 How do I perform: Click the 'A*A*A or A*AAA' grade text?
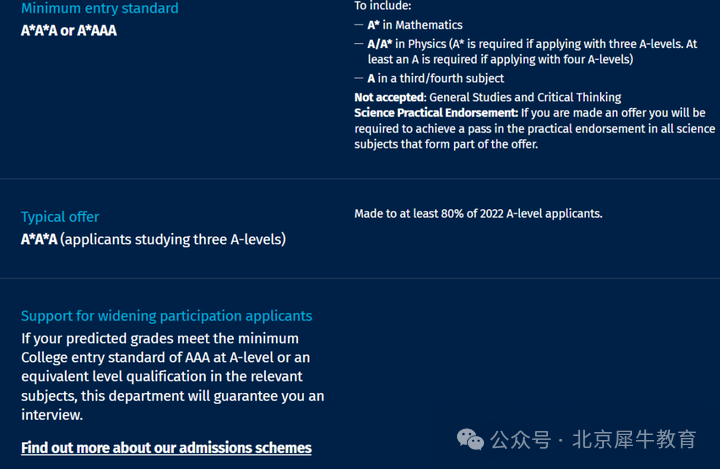69,30
